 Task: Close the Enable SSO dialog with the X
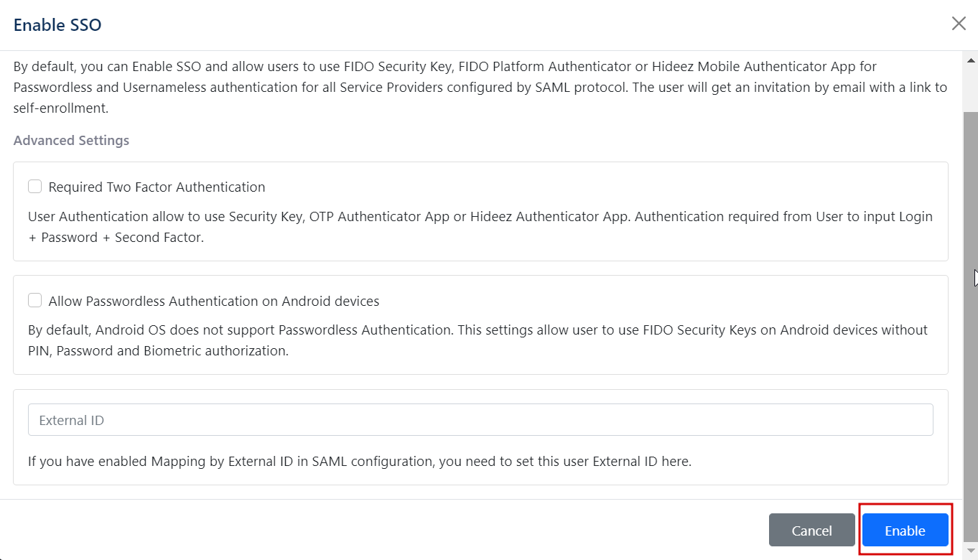(x=959, y=23)
